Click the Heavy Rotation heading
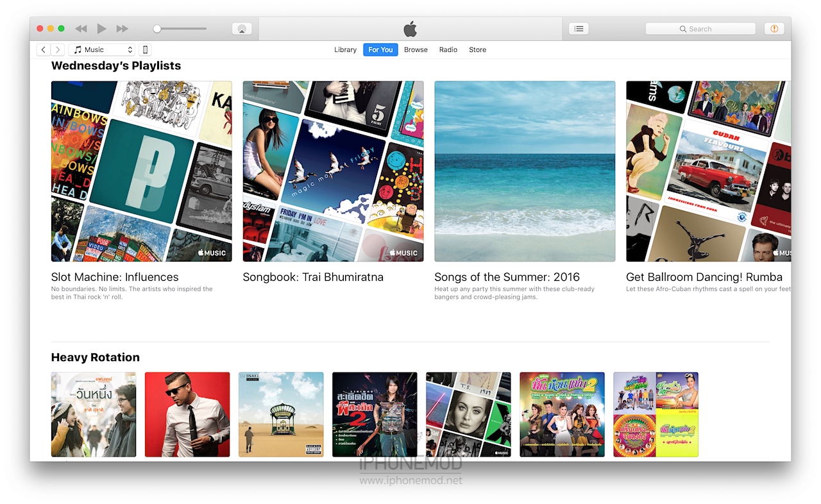Viewport: 821px width, 504px height. [x=95, y=357]
